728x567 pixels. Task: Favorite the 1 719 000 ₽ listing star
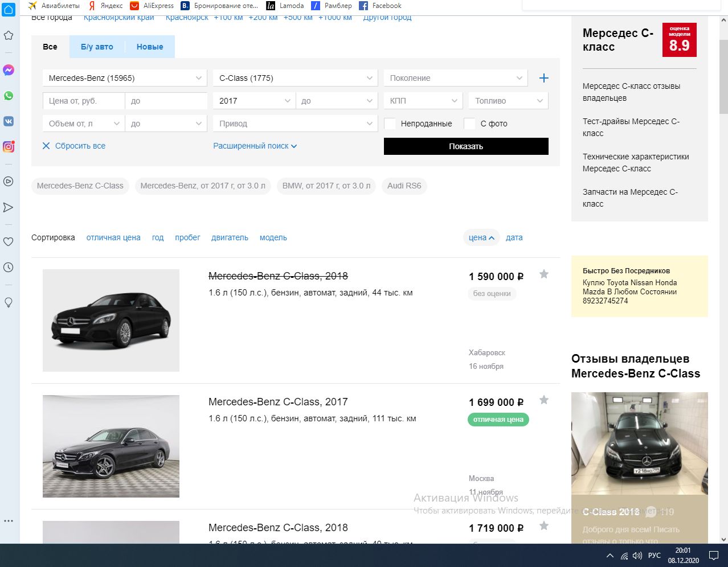pyautogui.click(x=544, y=526)
